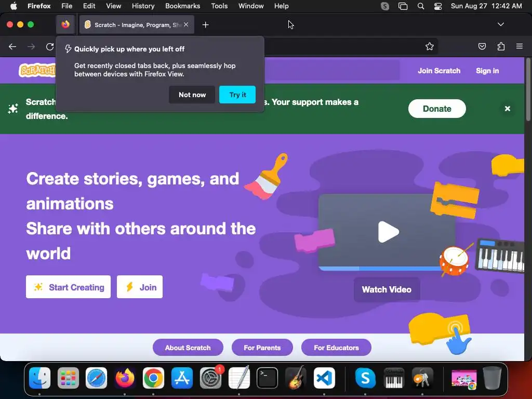Open the Extensions puzzle icon
Image resolution: width=532 pixels, height=399 pixels.
(x=501, y=46)
